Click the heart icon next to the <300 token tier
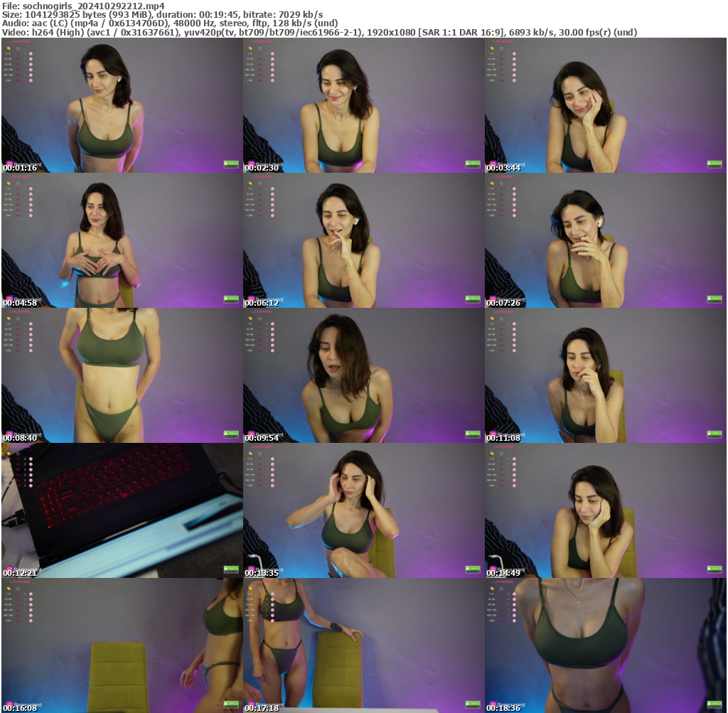 [31, 80]
